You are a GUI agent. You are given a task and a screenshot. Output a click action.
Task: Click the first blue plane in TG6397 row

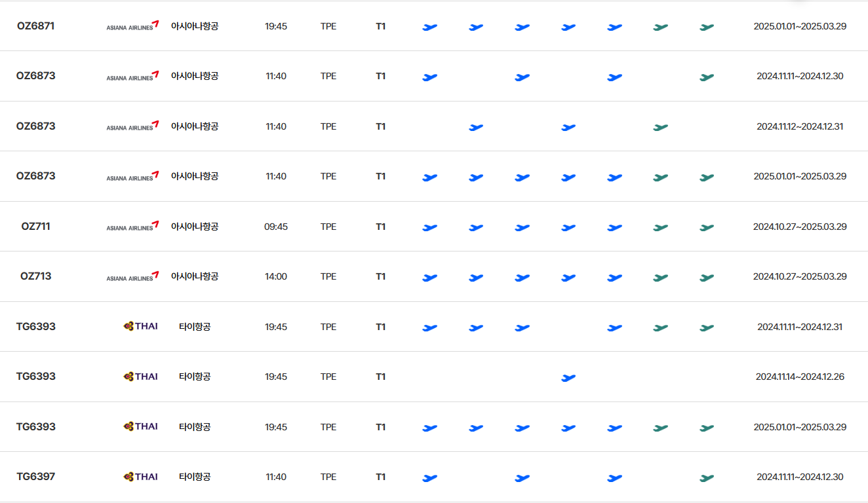[x=429, y=478]
